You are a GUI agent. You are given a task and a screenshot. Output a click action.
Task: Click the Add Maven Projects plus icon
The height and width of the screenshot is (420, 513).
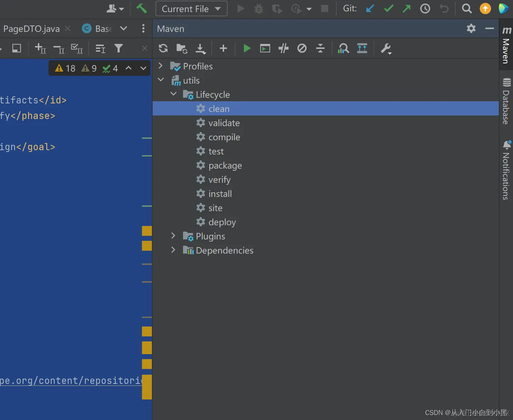coord(223,48)
